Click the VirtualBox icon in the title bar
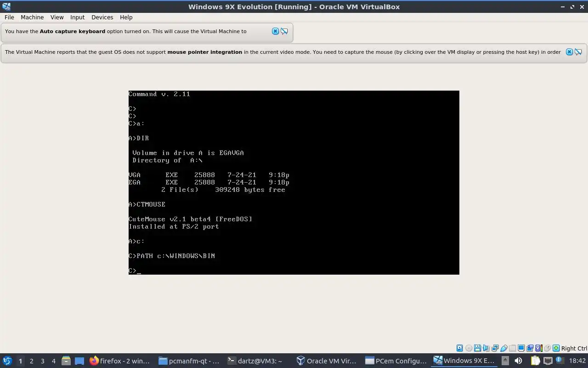Screen dimensions: 588x368 tap(6, 6)
